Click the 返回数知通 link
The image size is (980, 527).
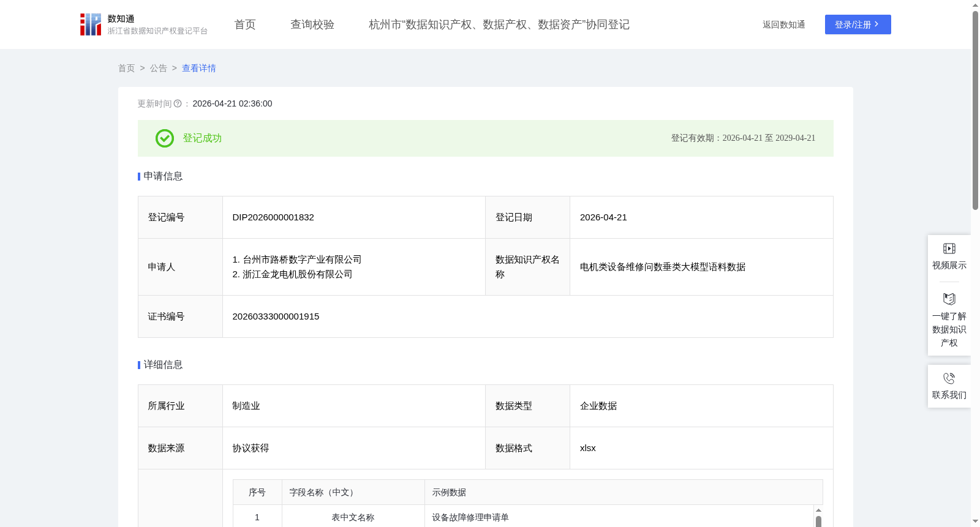(784, 24)
